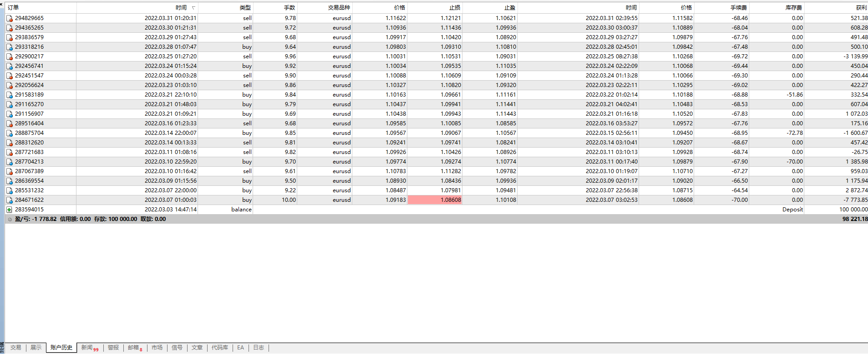The image size is (868, 354).
Task: Click the buy icon beside order 291156907
Action: pos(9,114)
